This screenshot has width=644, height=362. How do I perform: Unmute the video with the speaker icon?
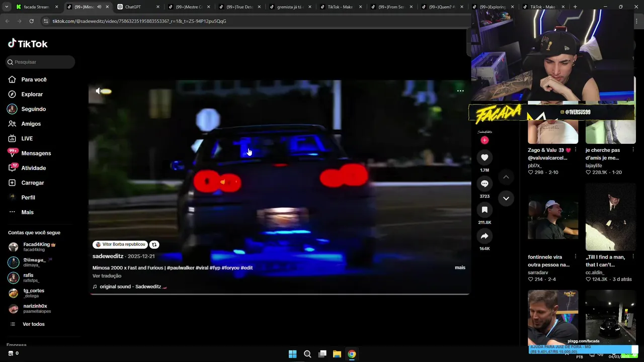point(99,91)
